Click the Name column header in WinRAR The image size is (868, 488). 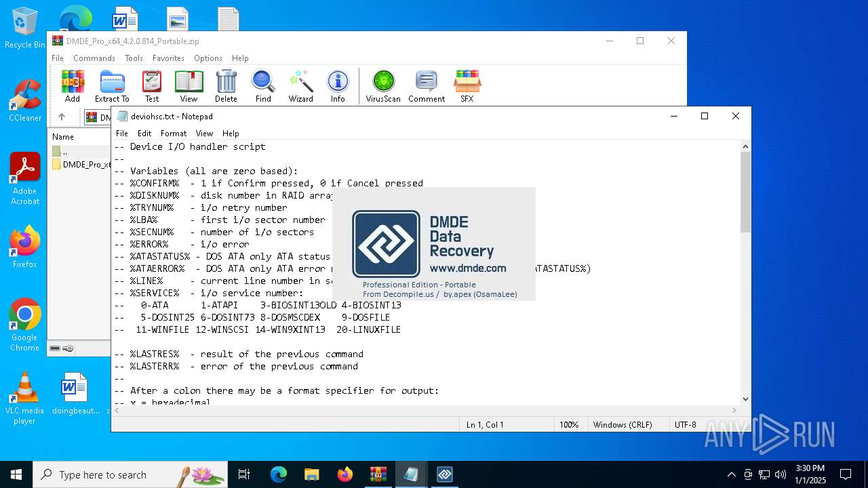[x=63, y=137]
